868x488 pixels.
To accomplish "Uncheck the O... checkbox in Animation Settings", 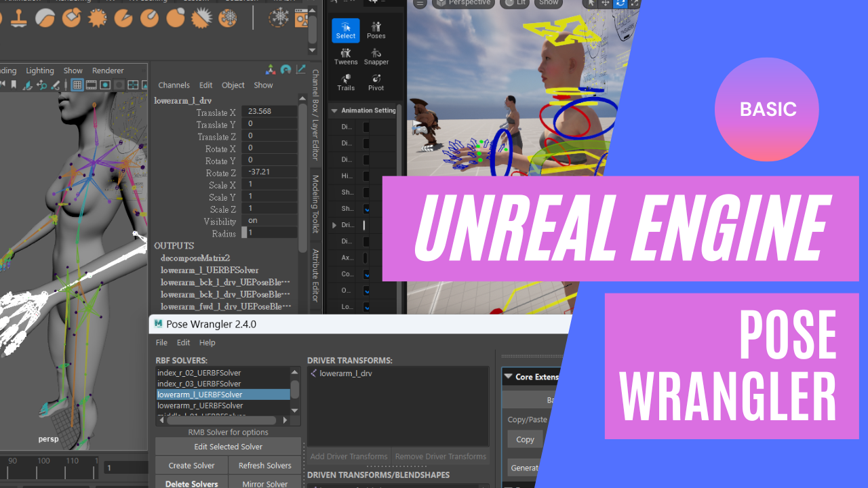I will (x=366, y=291).
